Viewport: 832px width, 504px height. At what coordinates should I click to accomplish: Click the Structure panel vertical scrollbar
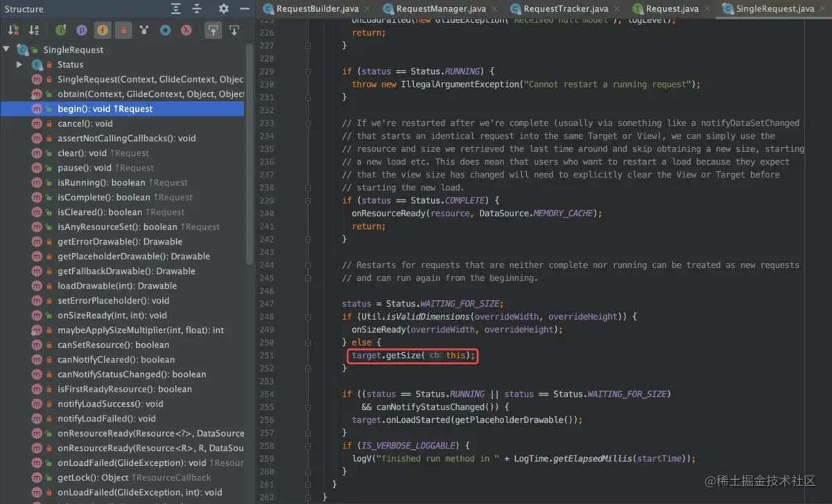[250, 153]
